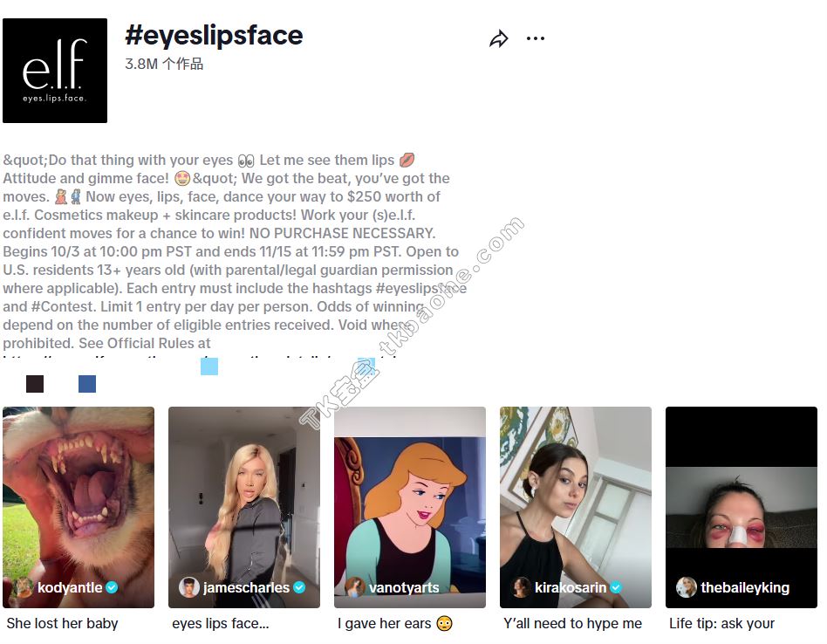Click the kodyantle username link
The width and height of the screenshot is (827, 644).
(x=70, y=587)
